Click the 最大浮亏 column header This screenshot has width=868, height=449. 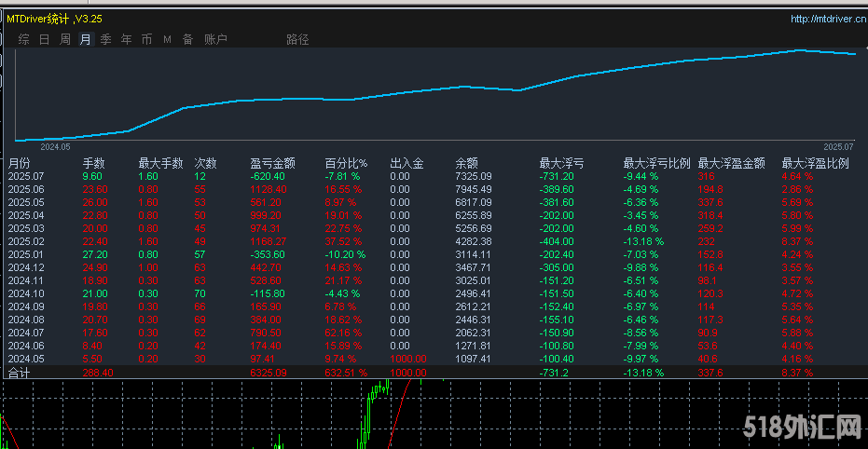coord(561,164)
